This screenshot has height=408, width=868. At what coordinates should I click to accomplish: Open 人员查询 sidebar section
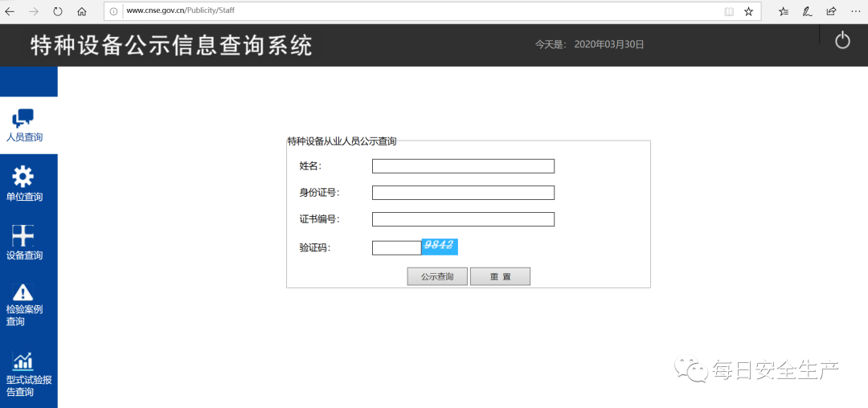tap(24, 125)
